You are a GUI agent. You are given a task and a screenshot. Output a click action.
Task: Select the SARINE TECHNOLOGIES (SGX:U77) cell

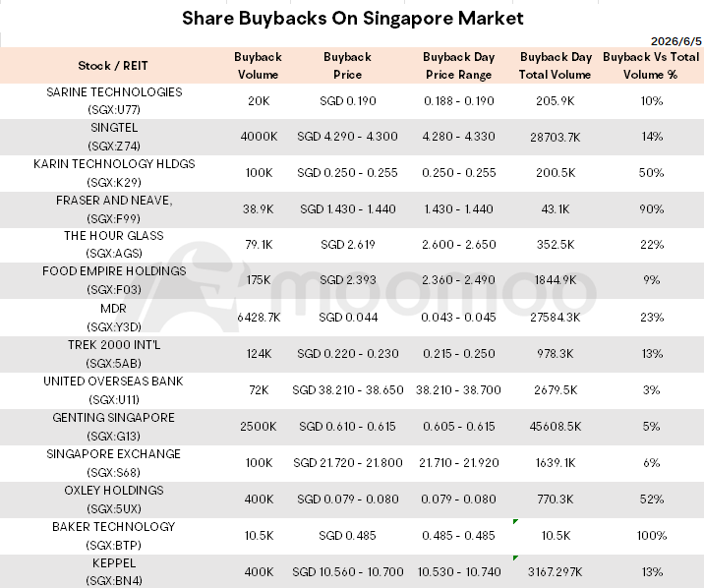click(x=114, y=101)
